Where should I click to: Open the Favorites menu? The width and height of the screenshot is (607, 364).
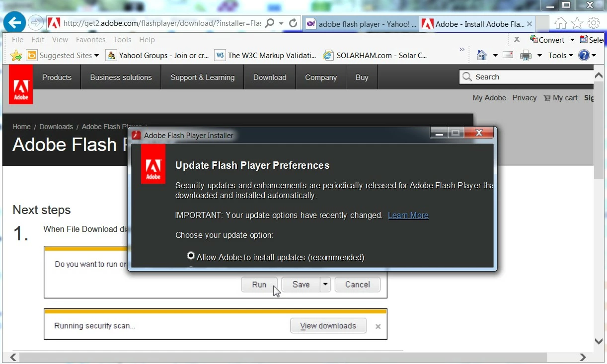click(90, 40)
